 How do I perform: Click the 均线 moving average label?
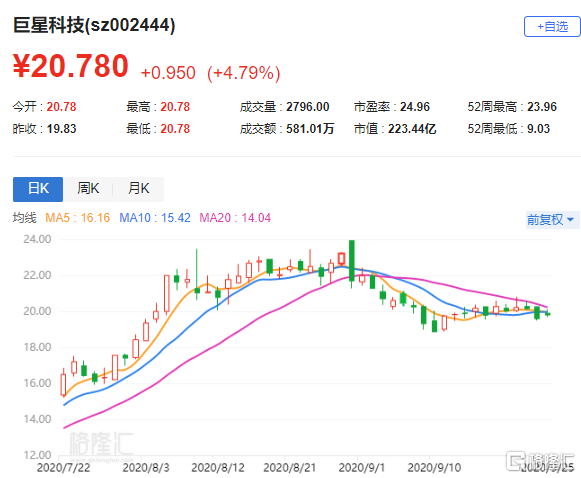point(24,218)
